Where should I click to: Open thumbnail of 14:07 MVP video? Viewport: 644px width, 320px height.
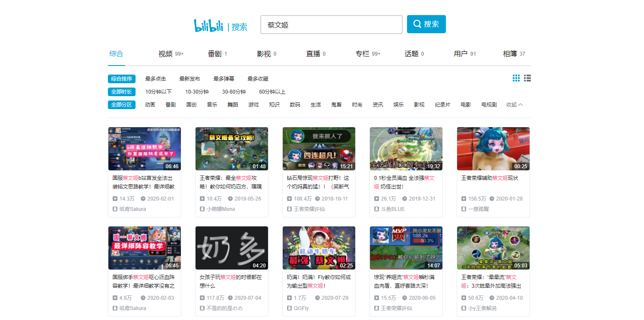pos(406,248)
